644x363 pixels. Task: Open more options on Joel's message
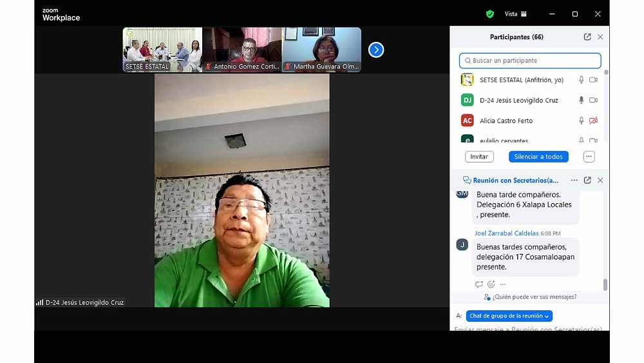coord(503,284)
